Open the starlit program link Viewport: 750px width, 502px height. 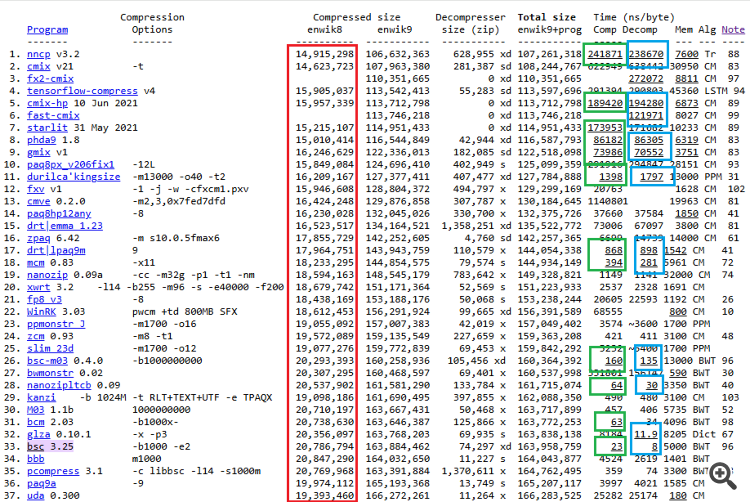[47, 128]
